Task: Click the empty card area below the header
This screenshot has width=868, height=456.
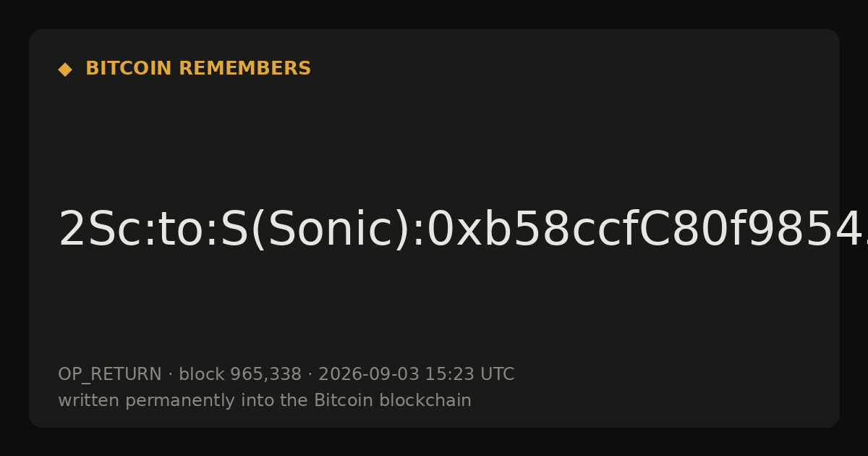Action: [x=434, y=138]
